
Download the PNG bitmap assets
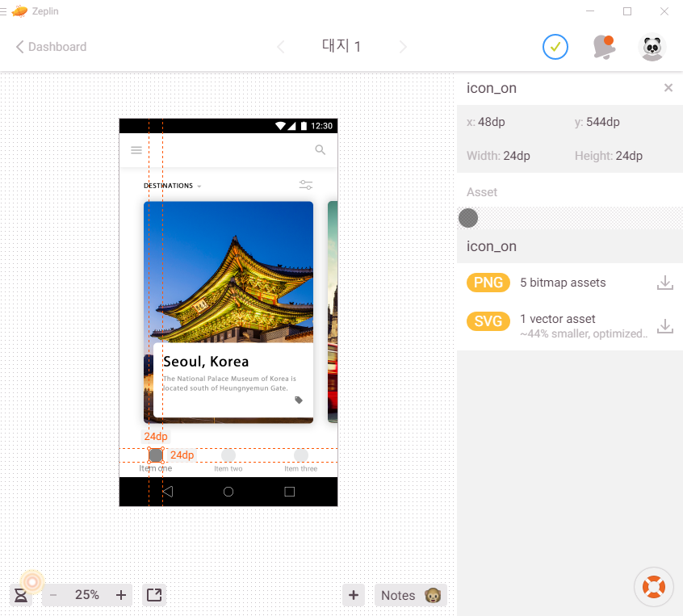tap(664, 283)
